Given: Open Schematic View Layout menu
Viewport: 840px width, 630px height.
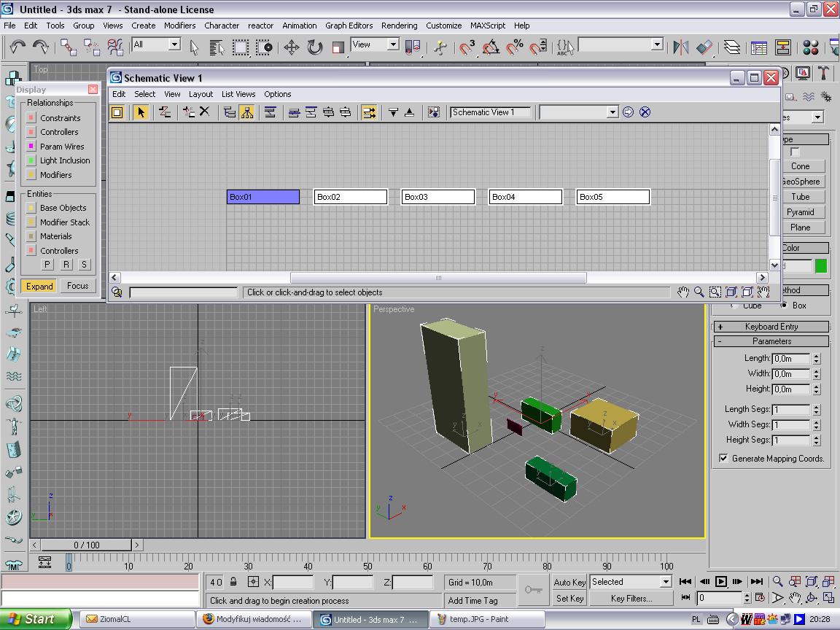Looking at the screenshot, I should tap(201, 94).
